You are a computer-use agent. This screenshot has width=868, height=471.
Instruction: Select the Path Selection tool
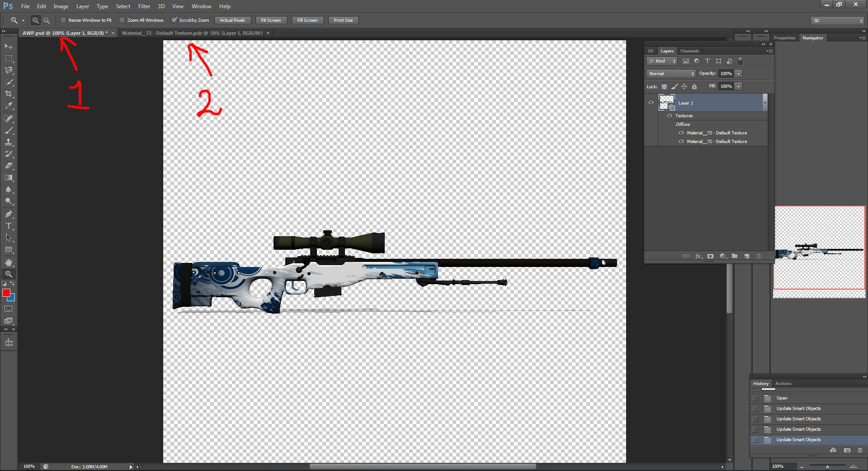[9, 238]
